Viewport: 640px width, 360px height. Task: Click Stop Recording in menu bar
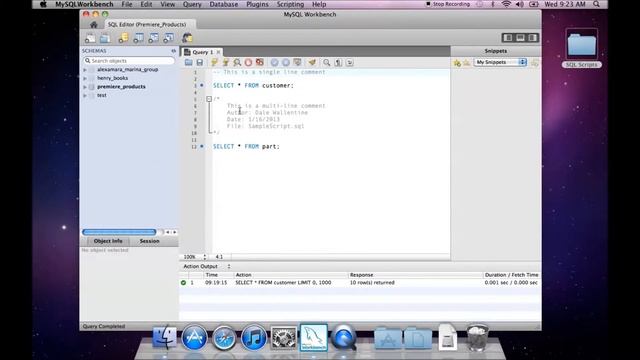click(x=448, y=4)
